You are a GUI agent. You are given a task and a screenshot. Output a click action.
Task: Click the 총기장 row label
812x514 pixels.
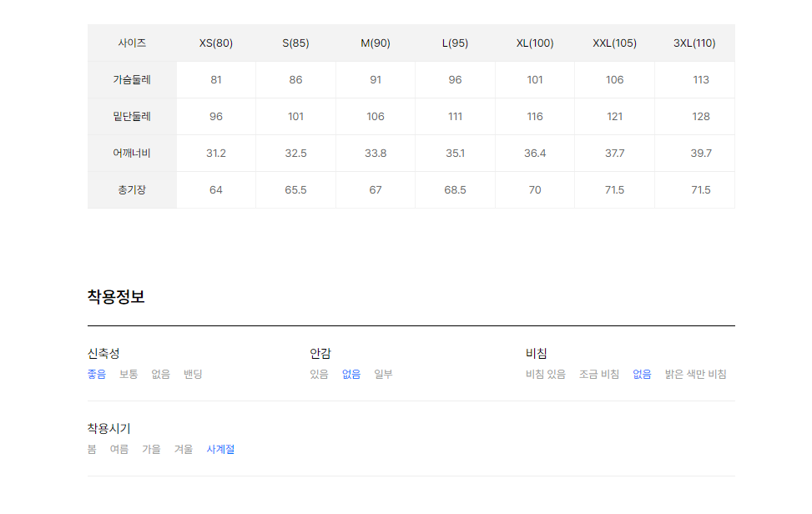tap(132, 190)
